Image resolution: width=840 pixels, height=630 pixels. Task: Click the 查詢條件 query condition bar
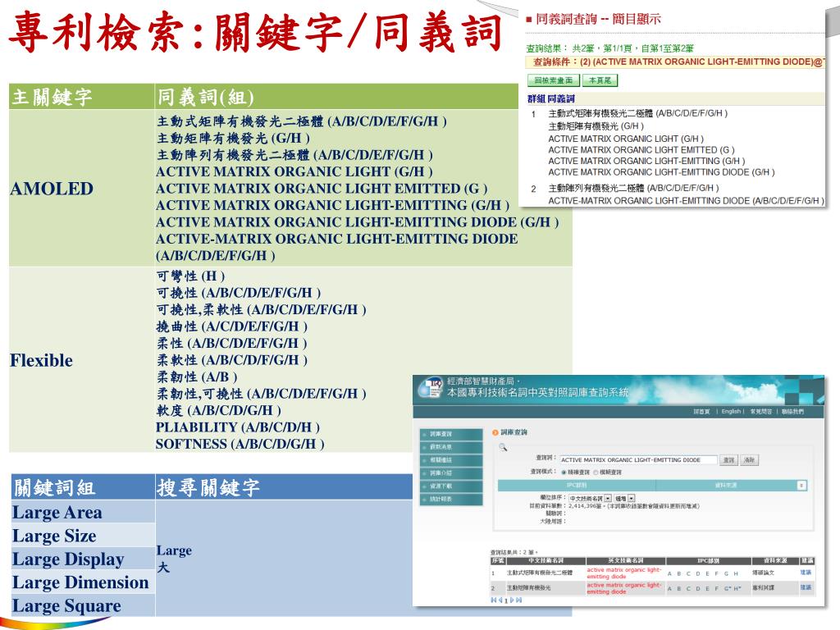click(676, 62)
